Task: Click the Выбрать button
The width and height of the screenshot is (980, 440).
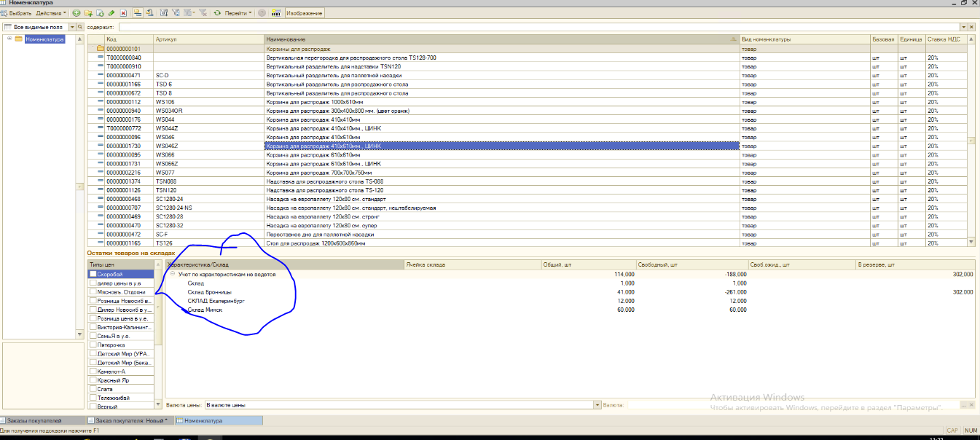Action: [17, 13]
